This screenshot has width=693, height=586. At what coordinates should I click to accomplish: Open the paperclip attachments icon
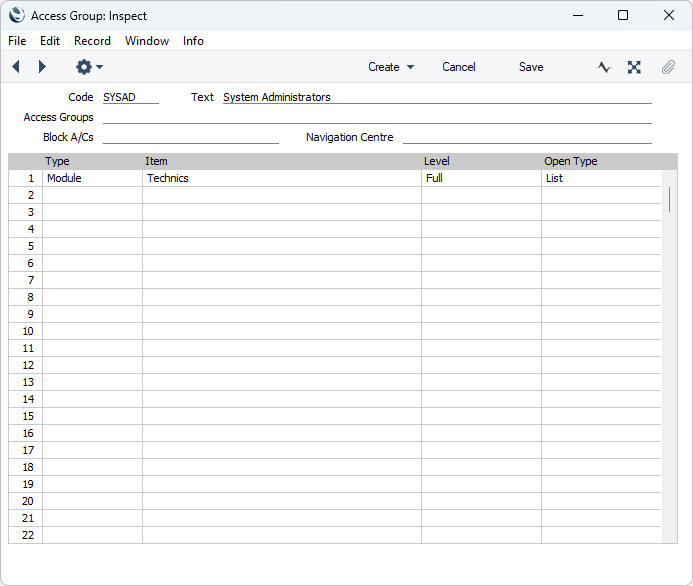coord(668,67)
